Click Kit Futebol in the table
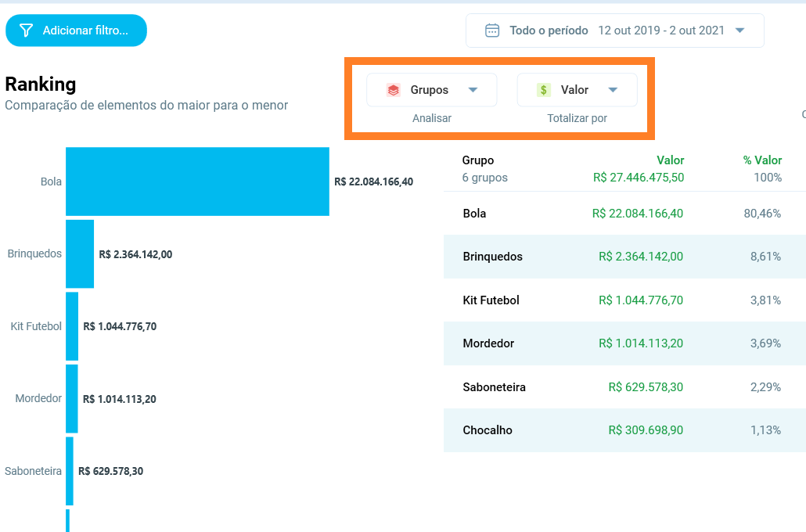Image resolution: width=806 pixels, height=532 pixels. tap(491, 300)
